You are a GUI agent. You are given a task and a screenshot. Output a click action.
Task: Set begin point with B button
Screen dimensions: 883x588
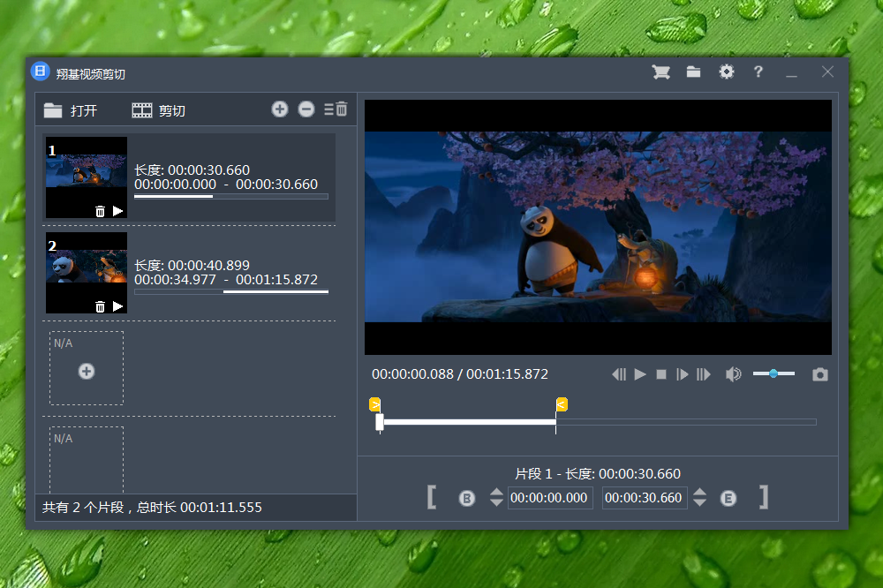tap(467, 498)
